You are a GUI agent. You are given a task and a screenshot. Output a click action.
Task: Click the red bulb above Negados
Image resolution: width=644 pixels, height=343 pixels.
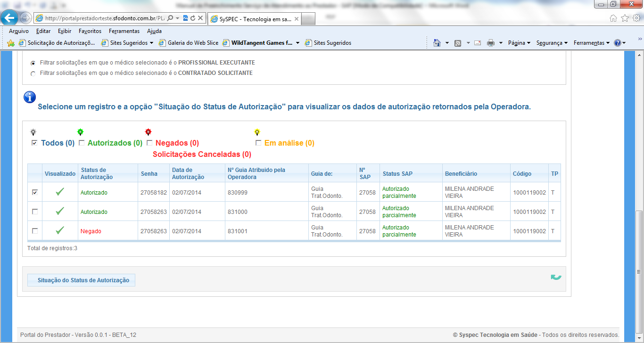(149, 132)
